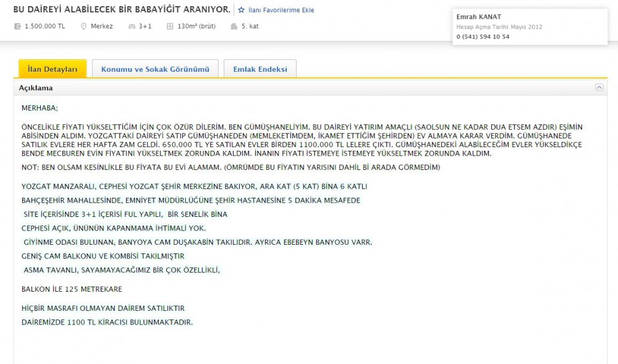Click the seller name Emrah KANAT

point(478,16)
